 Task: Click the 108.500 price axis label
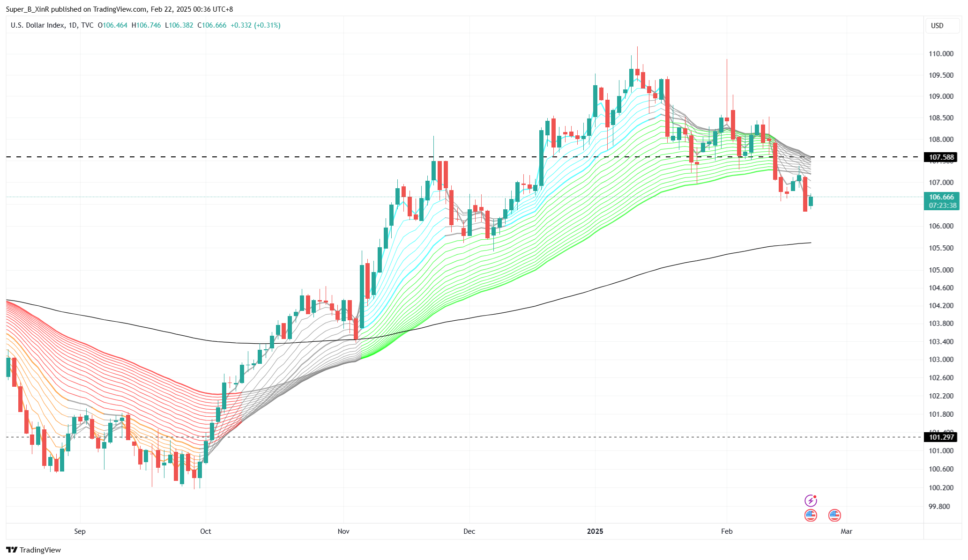click(941, 118)
